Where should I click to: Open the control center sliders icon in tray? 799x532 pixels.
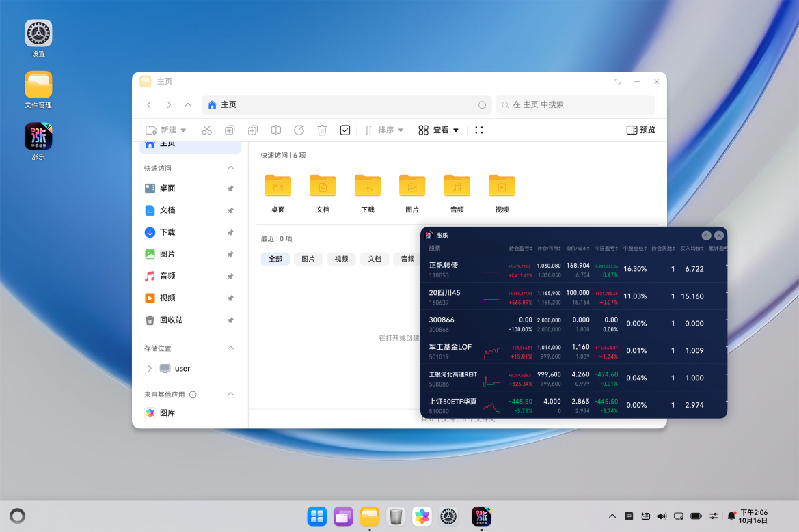coord(714,516)
